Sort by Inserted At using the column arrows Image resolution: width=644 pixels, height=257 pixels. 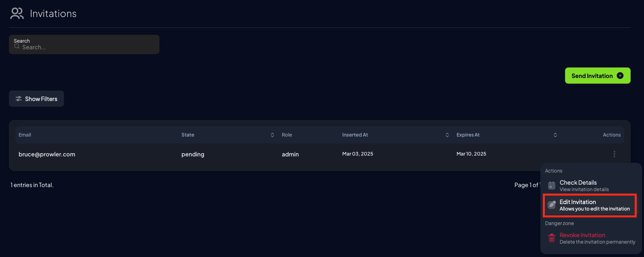click(x=447, y=135)
